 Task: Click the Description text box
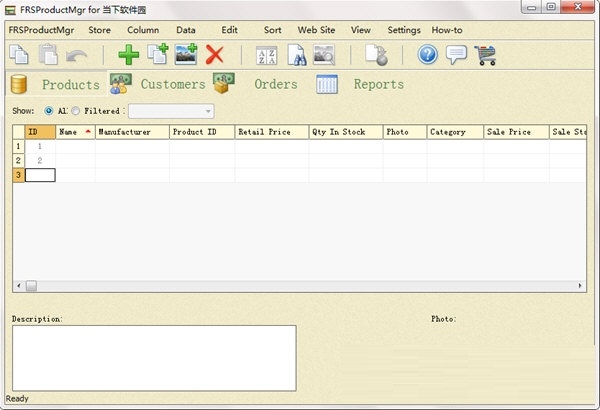(x=154, y=357)
